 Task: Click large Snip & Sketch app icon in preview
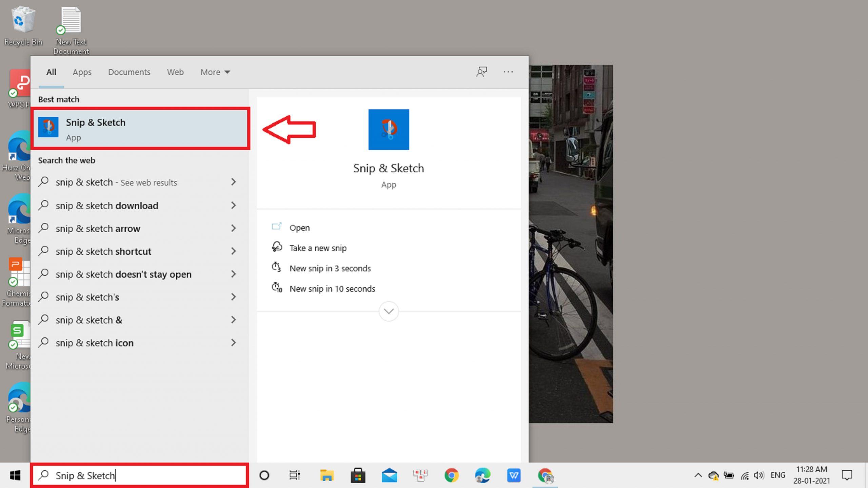pos(389,129)
